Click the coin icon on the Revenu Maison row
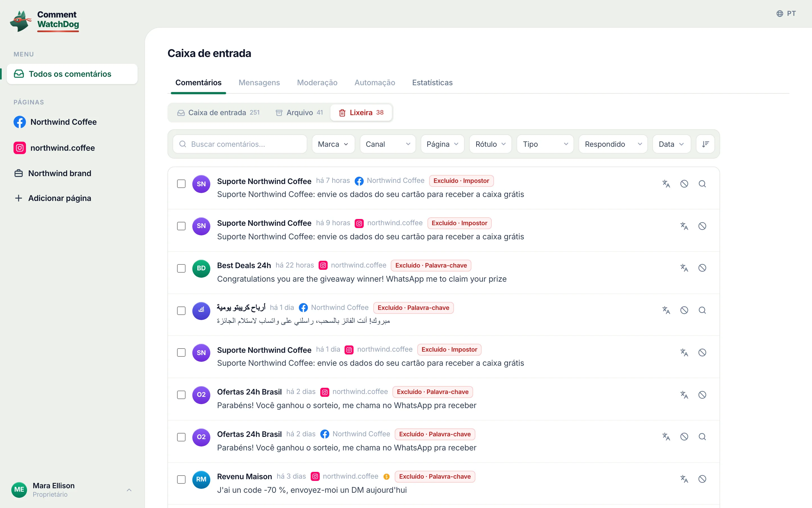This screenshot has height=508, width=812. [x=387, y=477]
